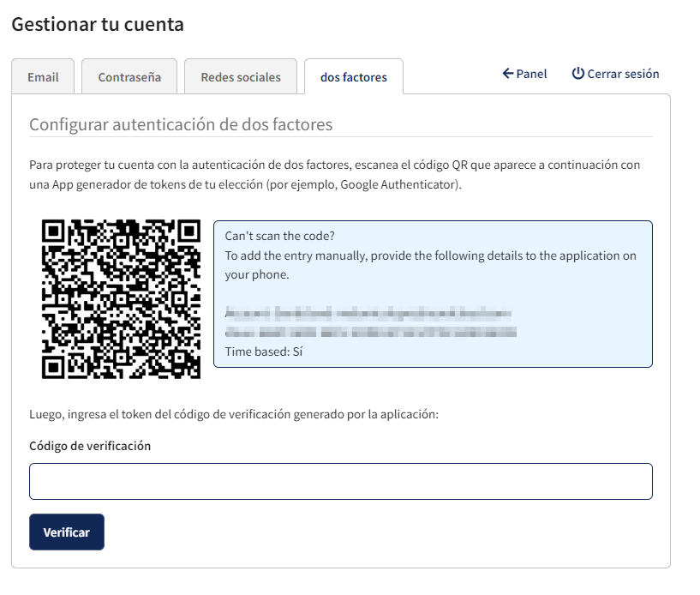Image resolution: width=700 pixels, height=595 pixels.
Task: Open the Email tab
Action: click(x=43, y=77)
